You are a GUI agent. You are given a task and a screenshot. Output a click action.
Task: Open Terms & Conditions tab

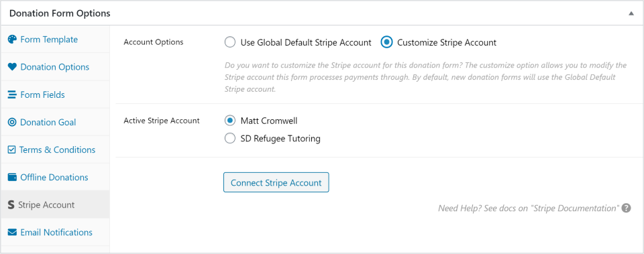(55, 149)
